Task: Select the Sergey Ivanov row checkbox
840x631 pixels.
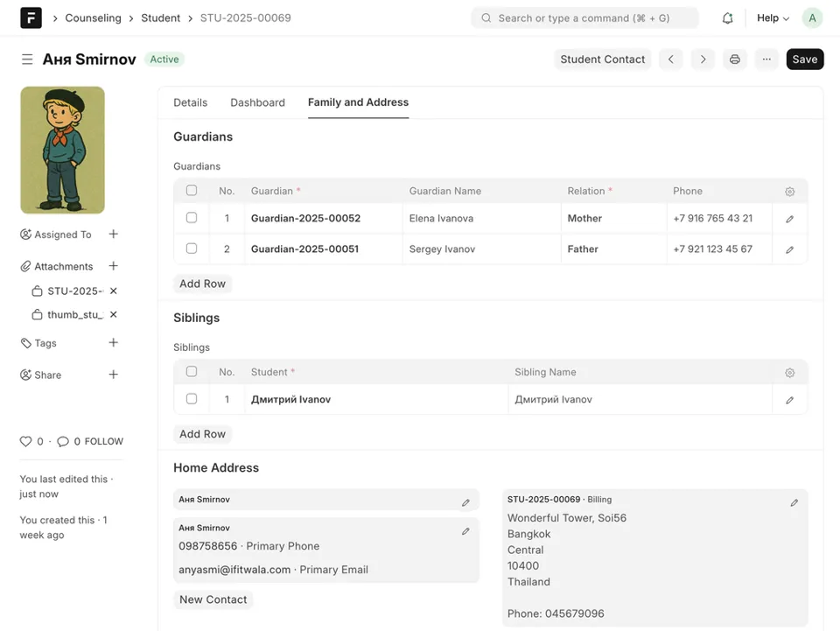Action: tap(192, 249)
